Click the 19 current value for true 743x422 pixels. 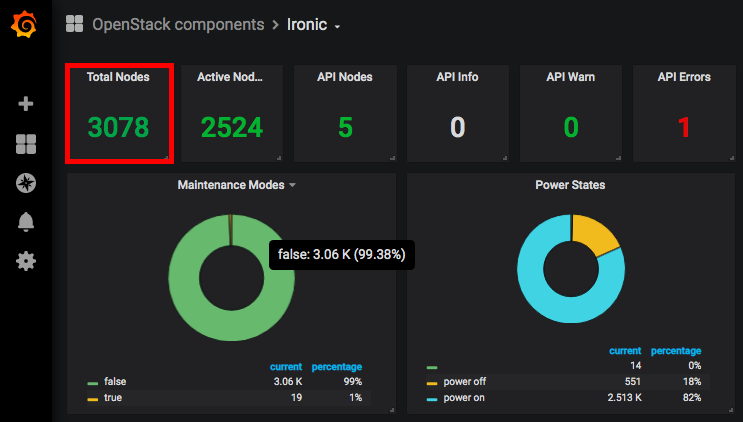pos(297,397)
